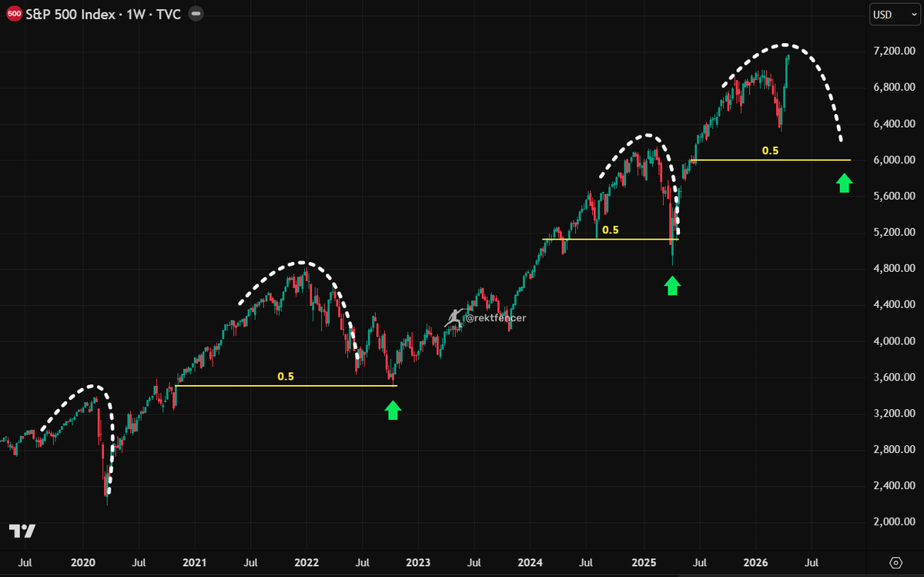Click the 2021 label on time axis

pyautogui.click(x=194, y=562)
